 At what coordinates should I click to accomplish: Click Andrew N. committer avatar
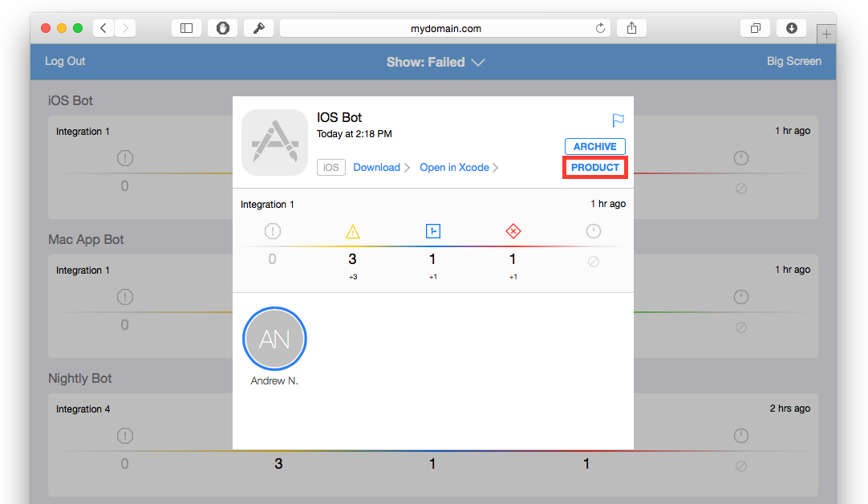(274, 339)
